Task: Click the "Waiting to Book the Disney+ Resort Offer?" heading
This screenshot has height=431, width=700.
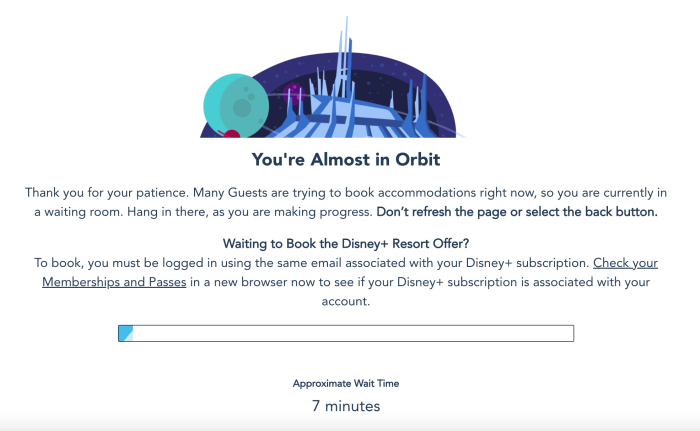Action: [x=346, y=244]
